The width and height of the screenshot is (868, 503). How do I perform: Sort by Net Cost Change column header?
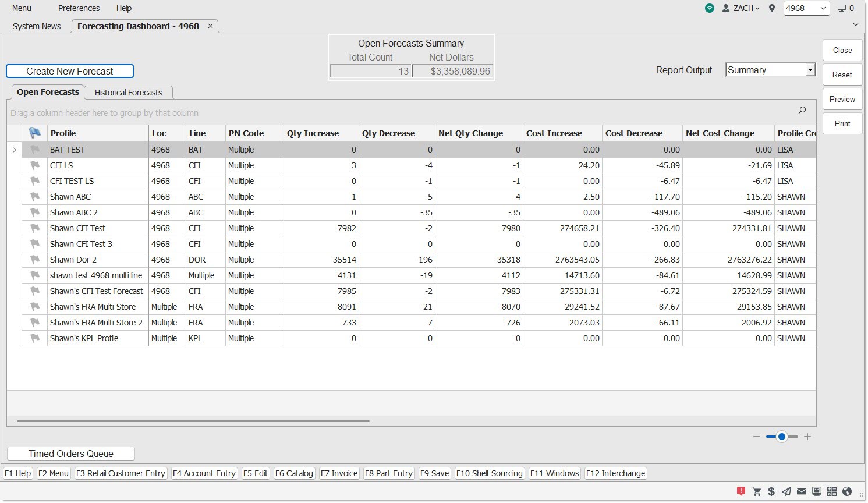(x=720, y=133)
